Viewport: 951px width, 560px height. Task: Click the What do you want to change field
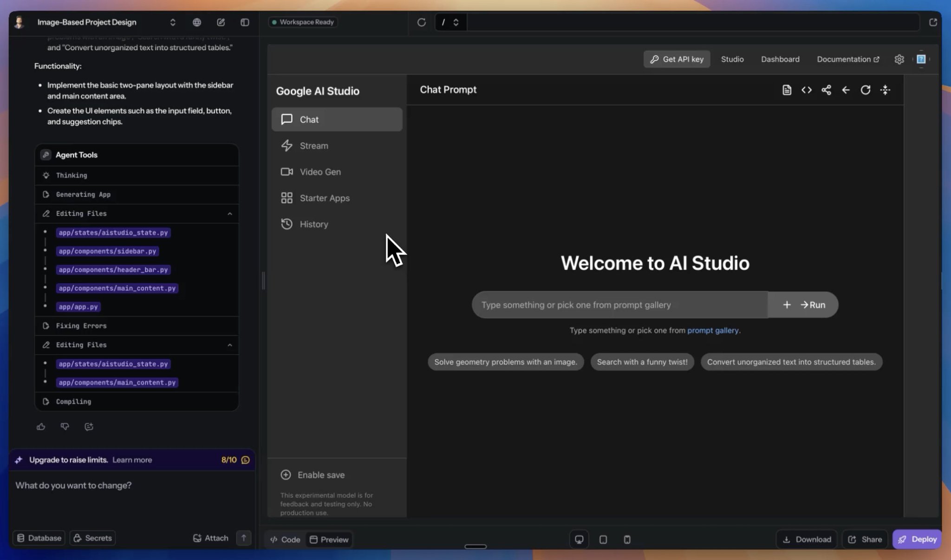click(132, 499)
